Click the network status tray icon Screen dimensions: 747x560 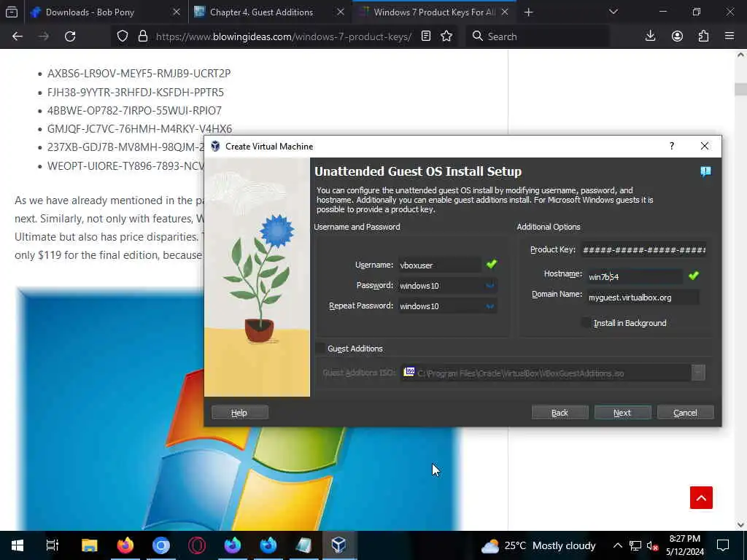point(635,545)
